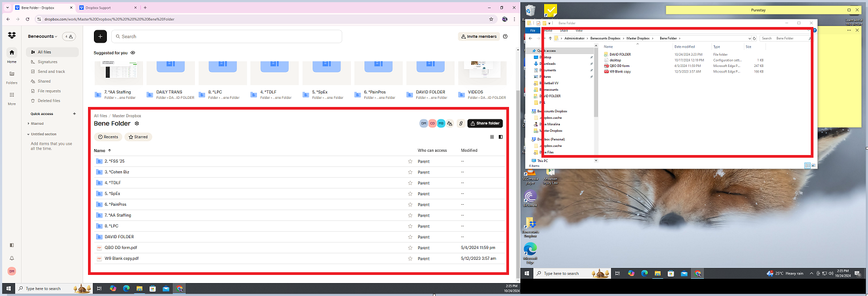Image resolution: width=868 pixels, height=296 pixels.
Task: Click the notifications bell icon
Action: (x=12, y=258)
